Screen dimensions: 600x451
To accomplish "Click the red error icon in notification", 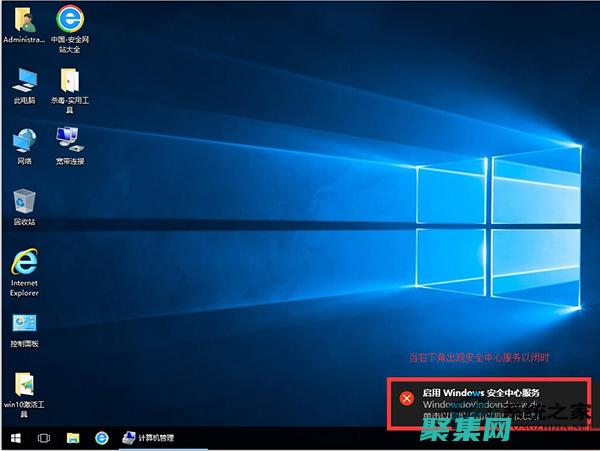I will (406, 398).
